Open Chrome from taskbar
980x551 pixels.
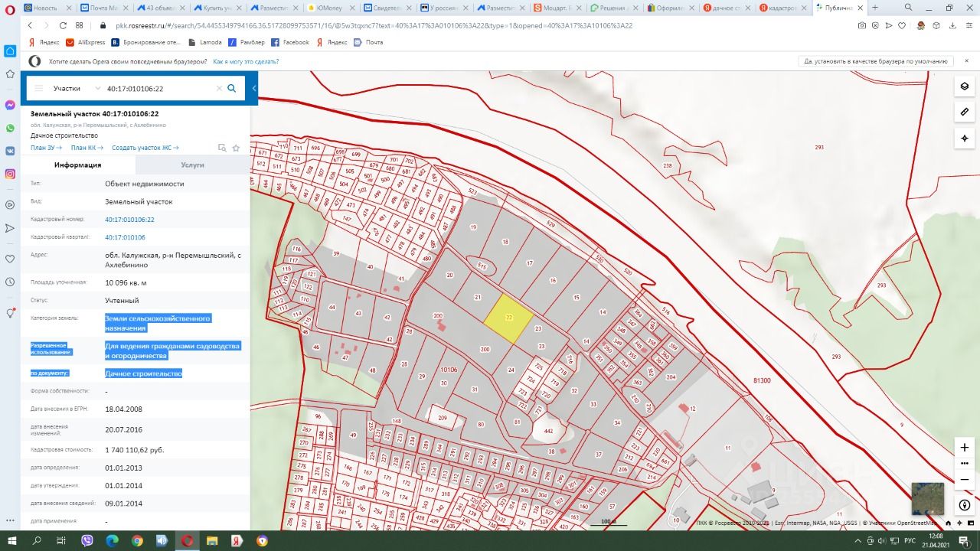(136, 540)
